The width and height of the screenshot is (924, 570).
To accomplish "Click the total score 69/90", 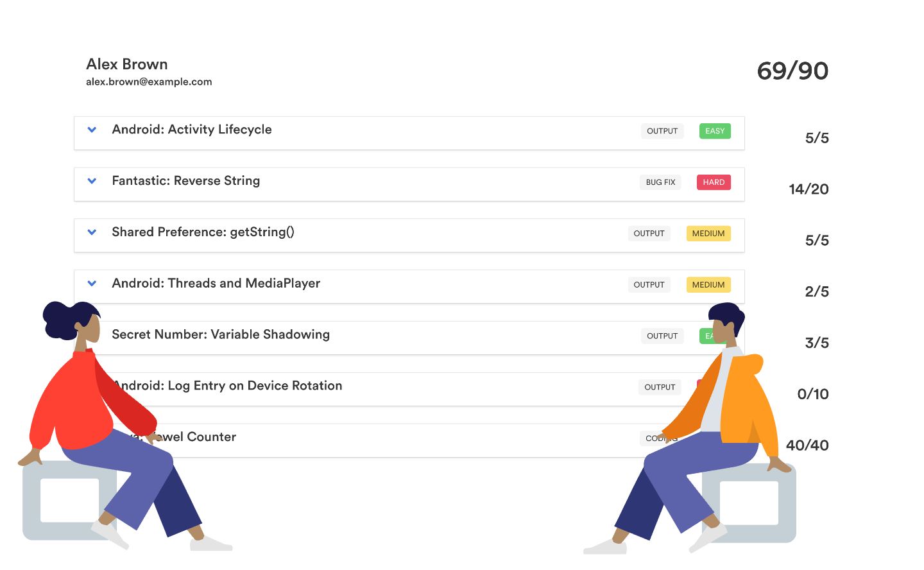I will tap(792, 71).
